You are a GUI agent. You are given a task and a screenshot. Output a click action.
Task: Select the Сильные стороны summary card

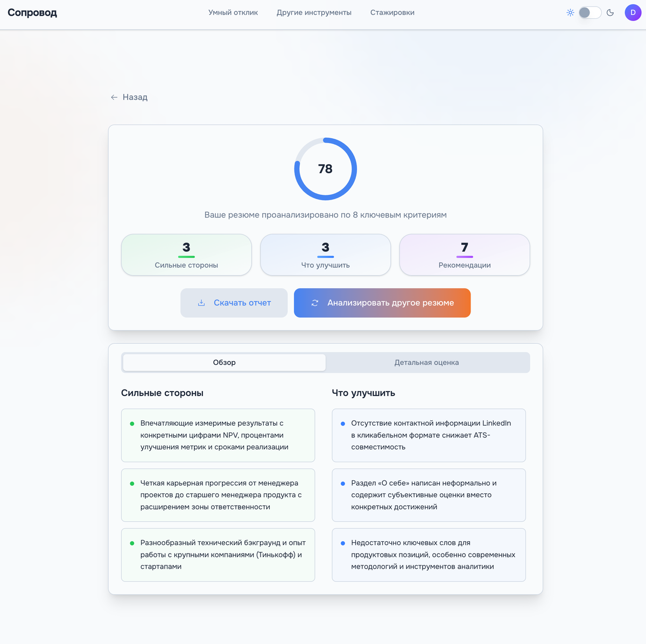coord(186,254)
